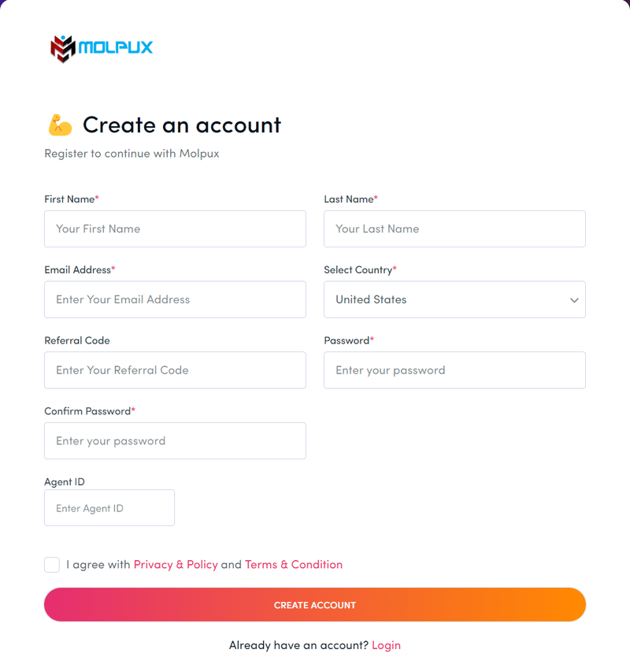Screen dimensions: 630x672
Task: Click the Create an account heading
Action: point(182,125)
